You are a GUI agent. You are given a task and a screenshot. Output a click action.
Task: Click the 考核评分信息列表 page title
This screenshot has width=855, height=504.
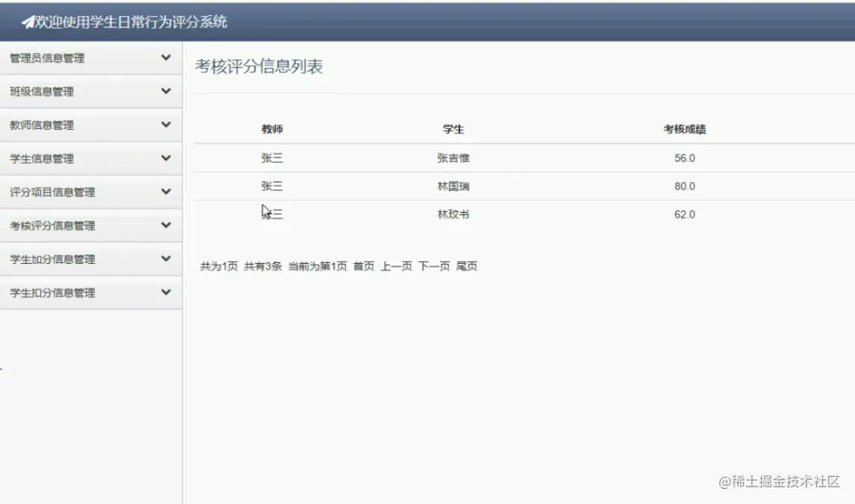tap(257, 66)
